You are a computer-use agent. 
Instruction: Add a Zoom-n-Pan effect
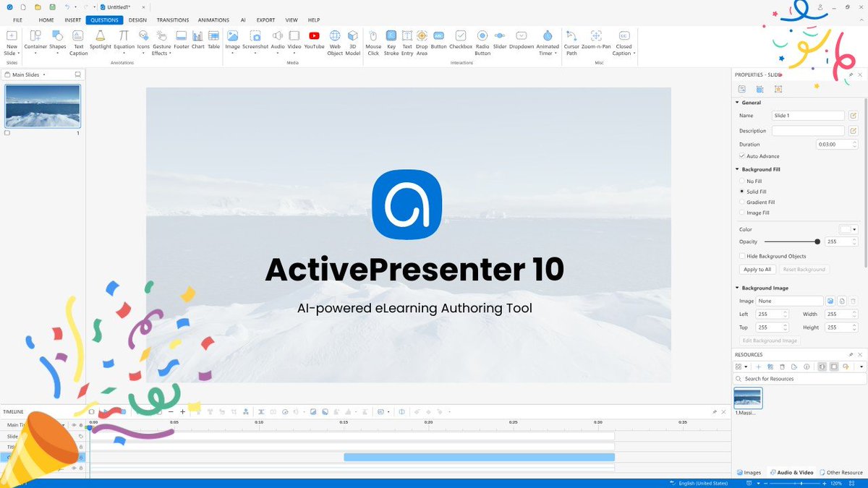[x=596, y=40]
